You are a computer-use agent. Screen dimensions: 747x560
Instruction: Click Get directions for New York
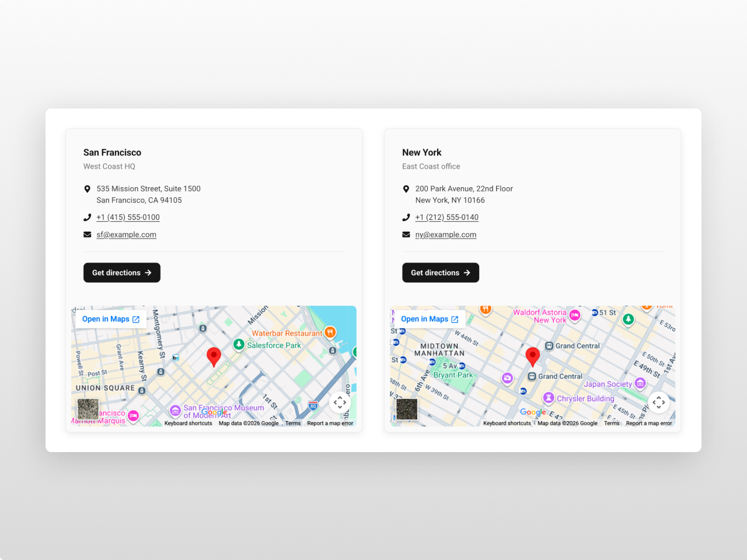pos(441,272)
